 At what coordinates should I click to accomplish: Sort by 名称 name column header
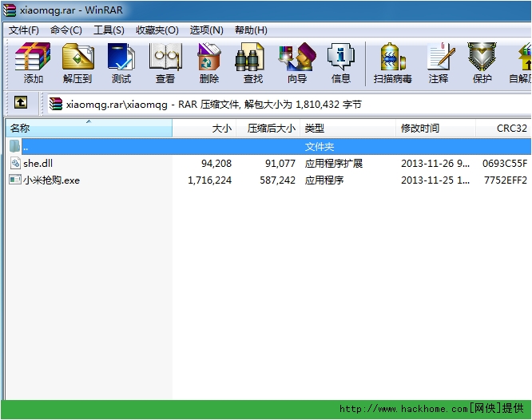pos(89,128)
